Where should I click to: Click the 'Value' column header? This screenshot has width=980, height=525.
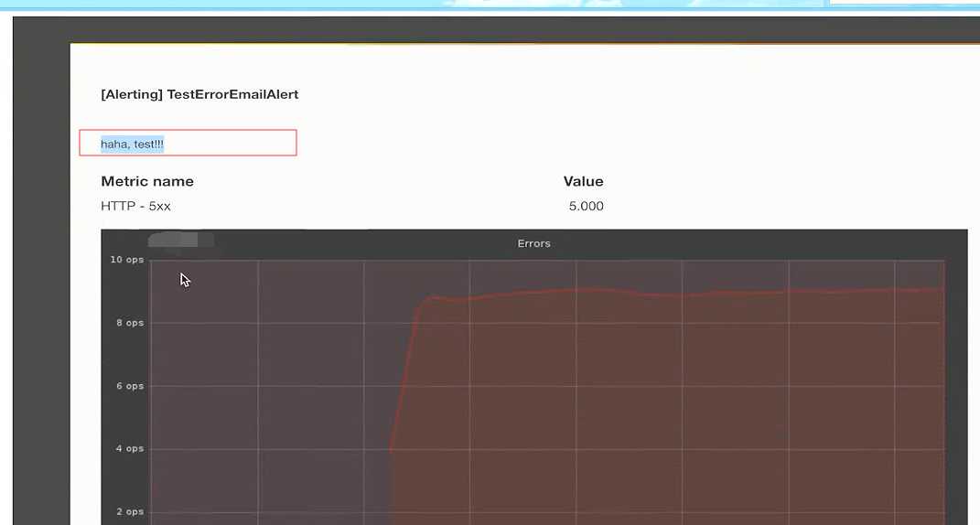pyautogui.click(x=583, y=181)
